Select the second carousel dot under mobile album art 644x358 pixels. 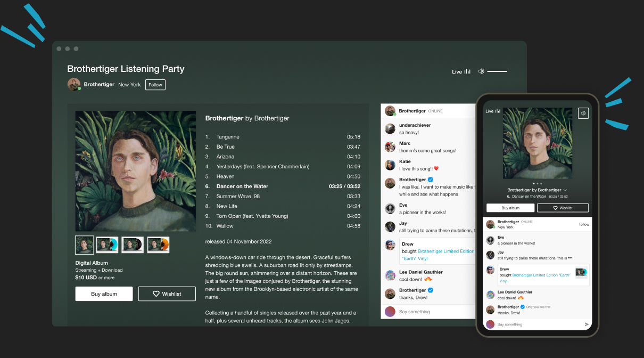click(538, 183)
